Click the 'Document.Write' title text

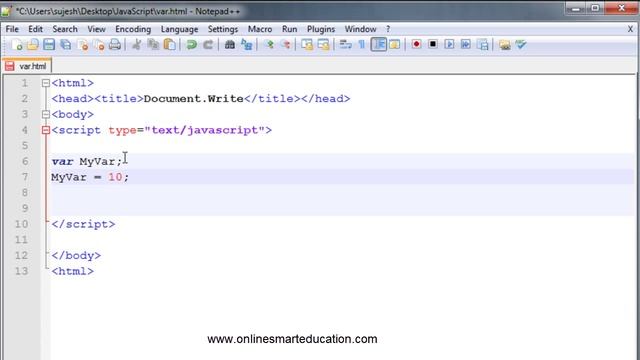coord(193,99)
